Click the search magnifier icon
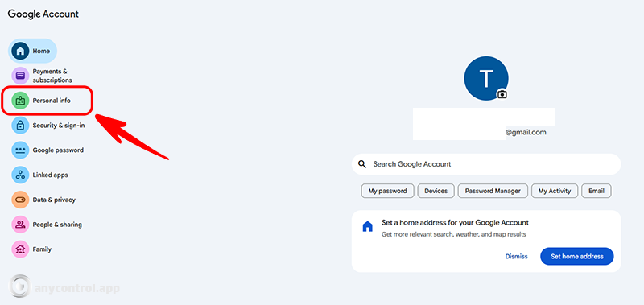 (361, 164)
